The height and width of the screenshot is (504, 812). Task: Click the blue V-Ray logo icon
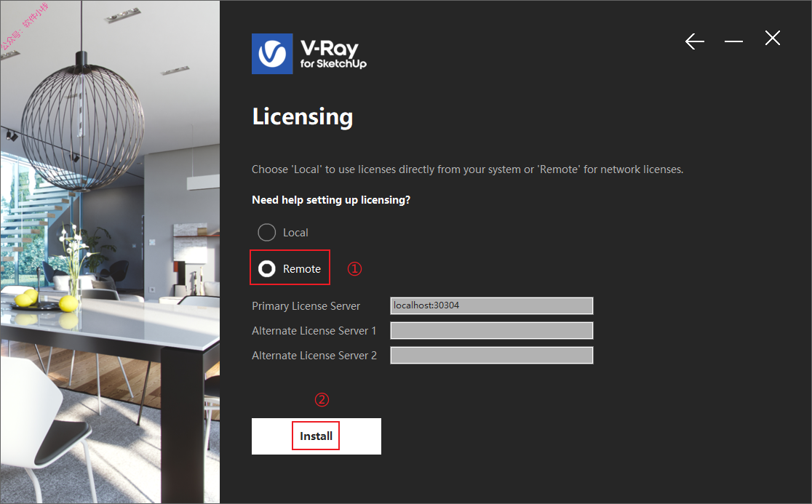tap(272, 54)
